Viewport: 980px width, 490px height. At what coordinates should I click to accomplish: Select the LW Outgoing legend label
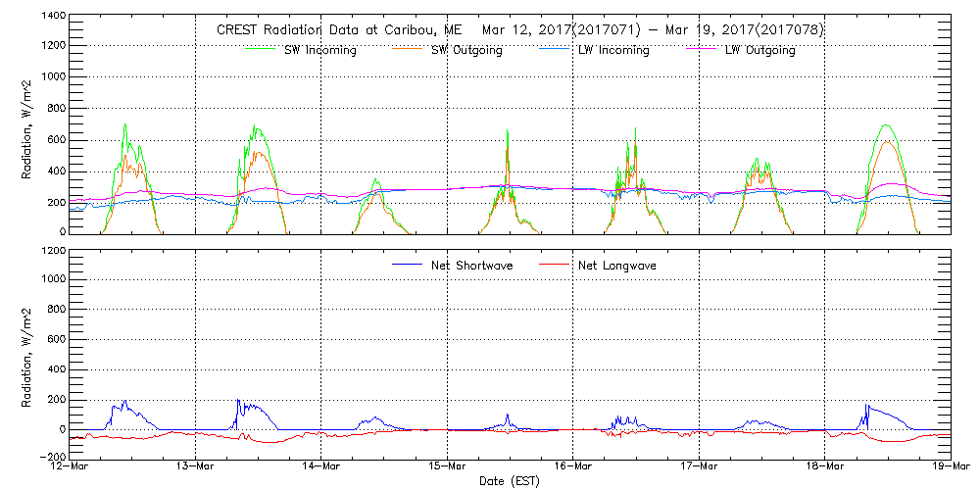pyautogui.click(x=759, y=50)
